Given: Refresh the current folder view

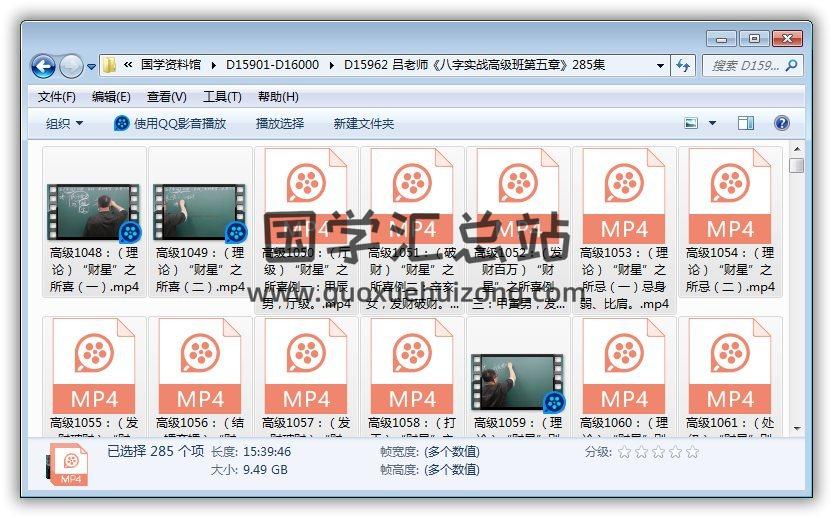Looking at the screenshot, I should point(683,66).
